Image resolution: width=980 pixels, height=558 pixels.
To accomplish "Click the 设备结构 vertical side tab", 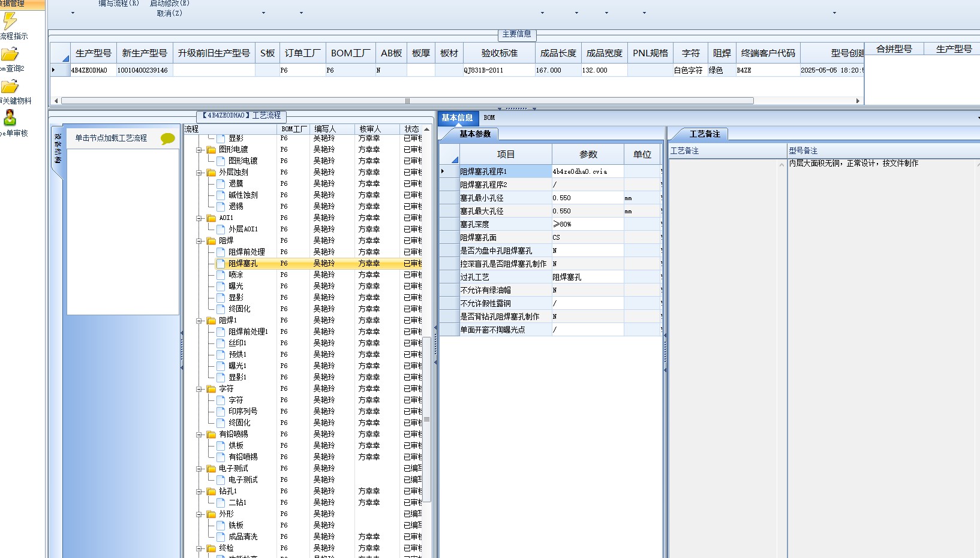I will 58,150.
